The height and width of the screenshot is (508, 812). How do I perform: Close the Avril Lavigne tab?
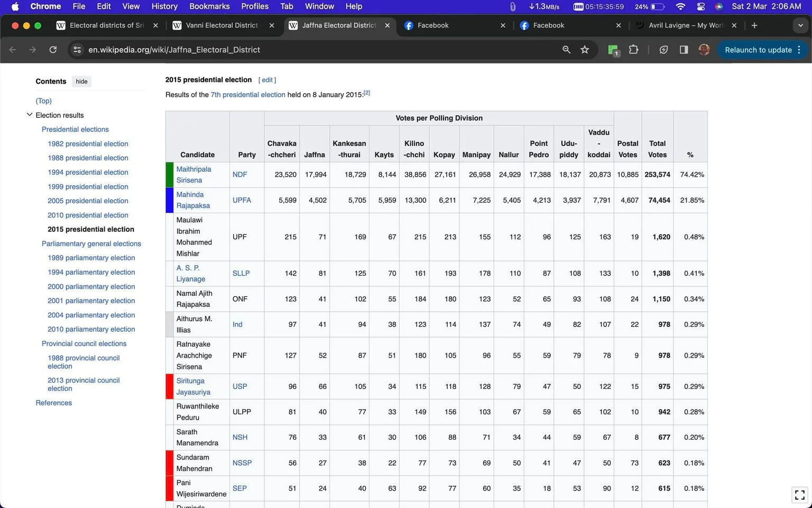pyautogui.click(x=734, y=25)
